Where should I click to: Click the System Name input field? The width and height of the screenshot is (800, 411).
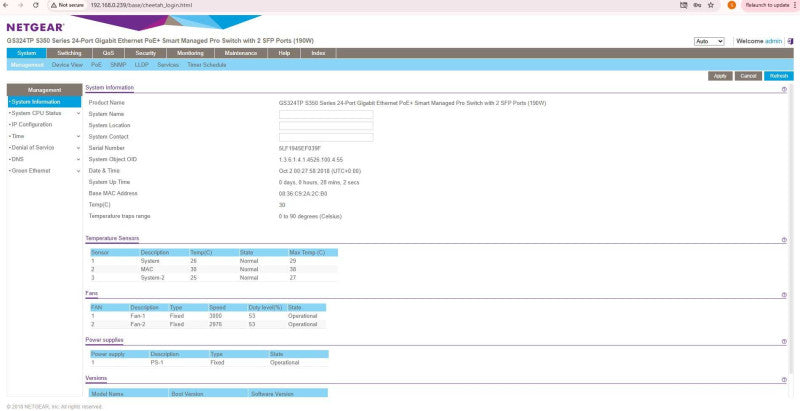coord(326,114)
